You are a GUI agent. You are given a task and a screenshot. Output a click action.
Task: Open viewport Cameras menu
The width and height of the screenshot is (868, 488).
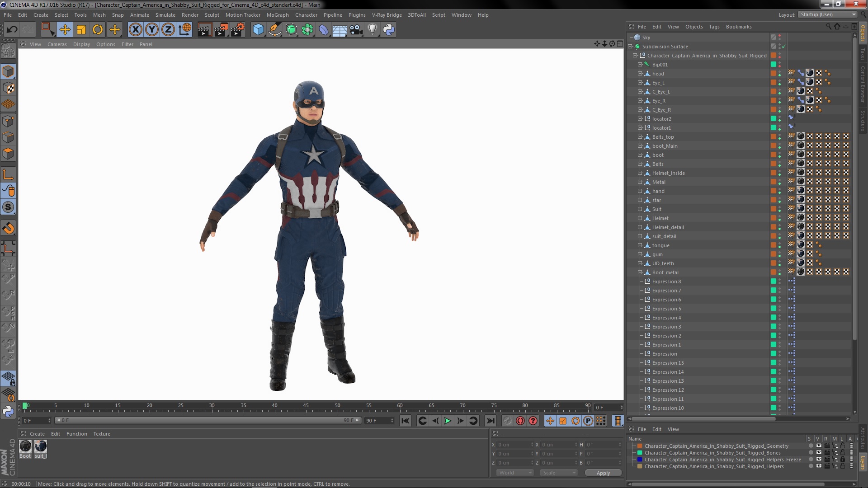coord(57,44)
